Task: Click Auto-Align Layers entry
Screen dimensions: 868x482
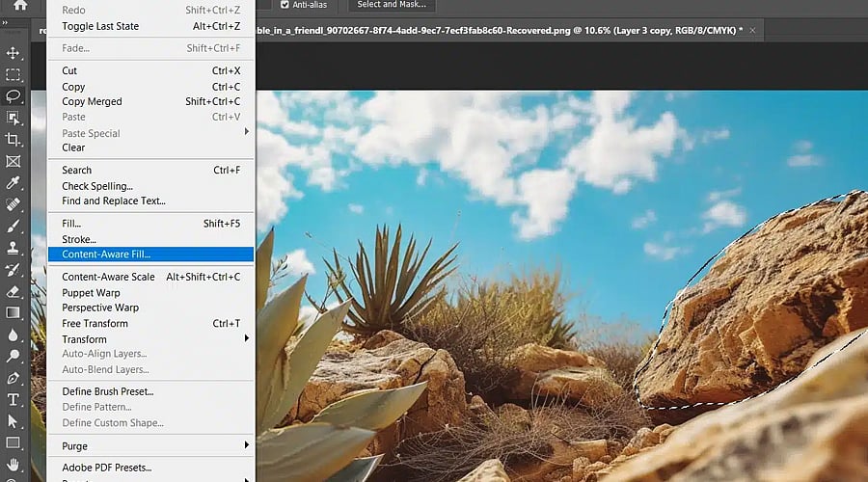Action: (150, 354)
